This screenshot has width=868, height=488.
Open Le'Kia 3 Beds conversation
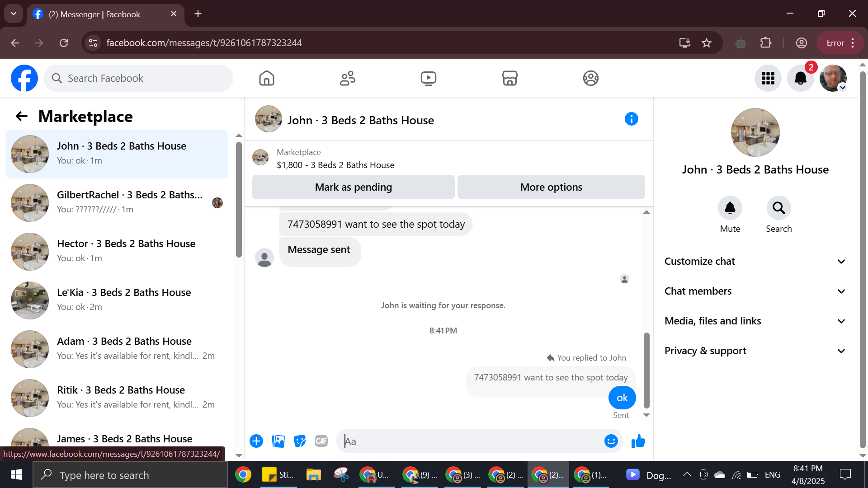118,300
